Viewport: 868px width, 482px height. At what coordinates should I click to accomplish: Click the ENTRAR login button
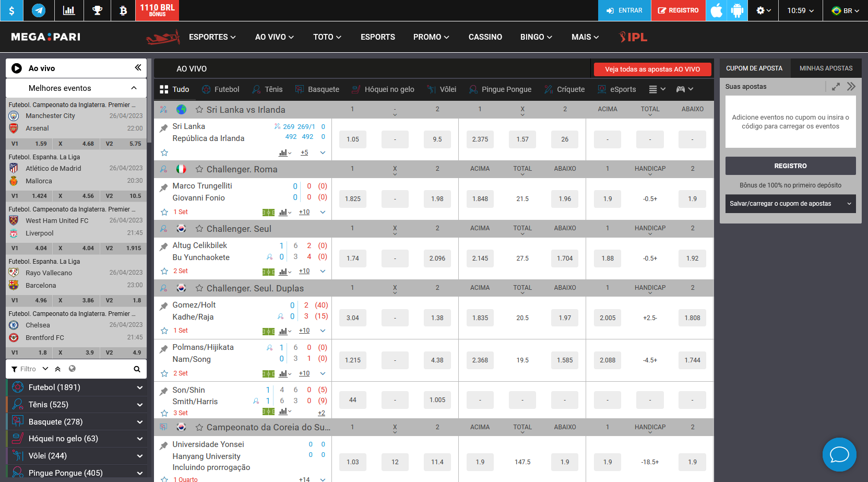[624, 10]
